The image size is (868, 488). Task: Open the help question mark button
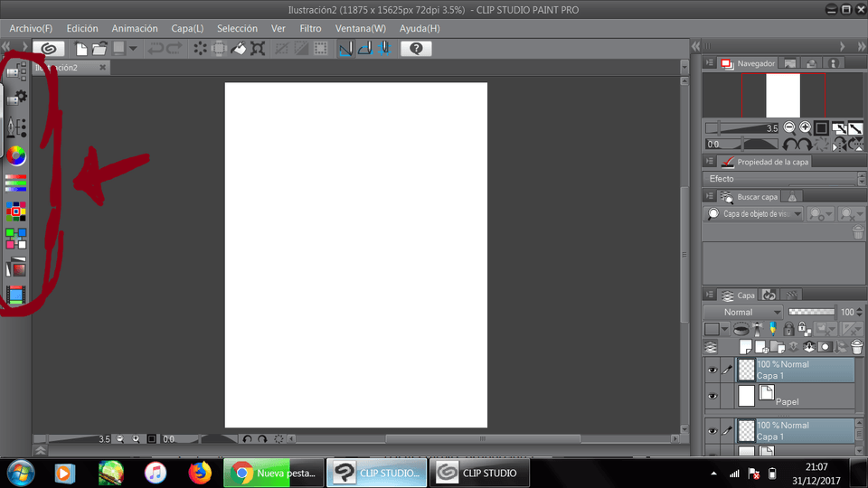416,49
